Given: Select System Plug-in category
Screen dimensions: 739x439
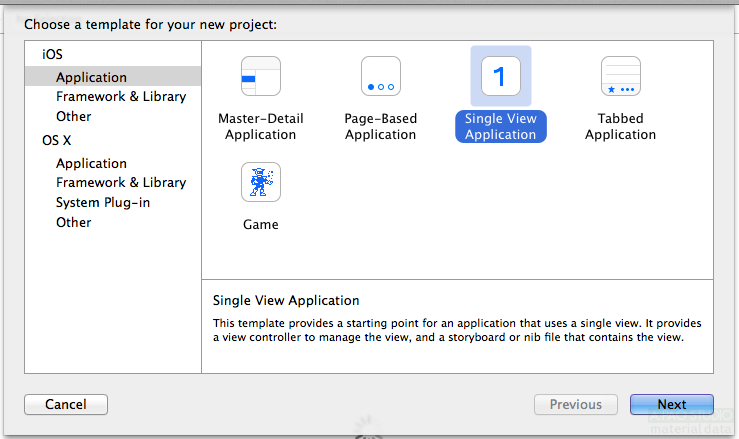Looking at the screenshot, I should pos(105,202).
